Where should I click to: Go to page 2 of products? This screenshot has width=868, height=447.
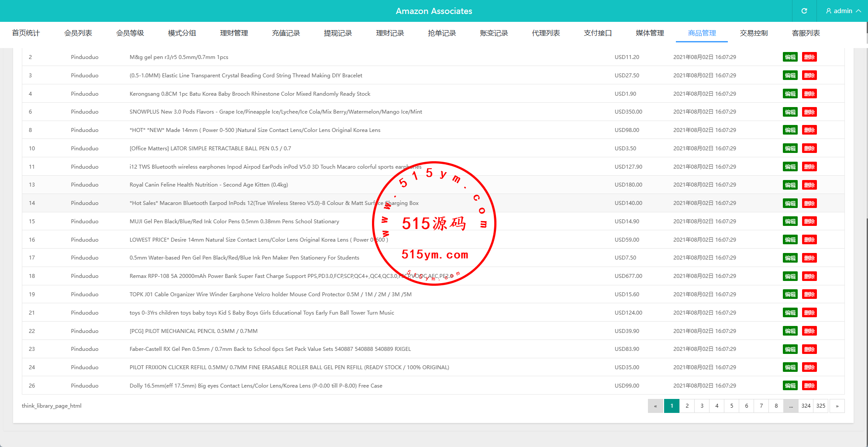pos(687,406)
